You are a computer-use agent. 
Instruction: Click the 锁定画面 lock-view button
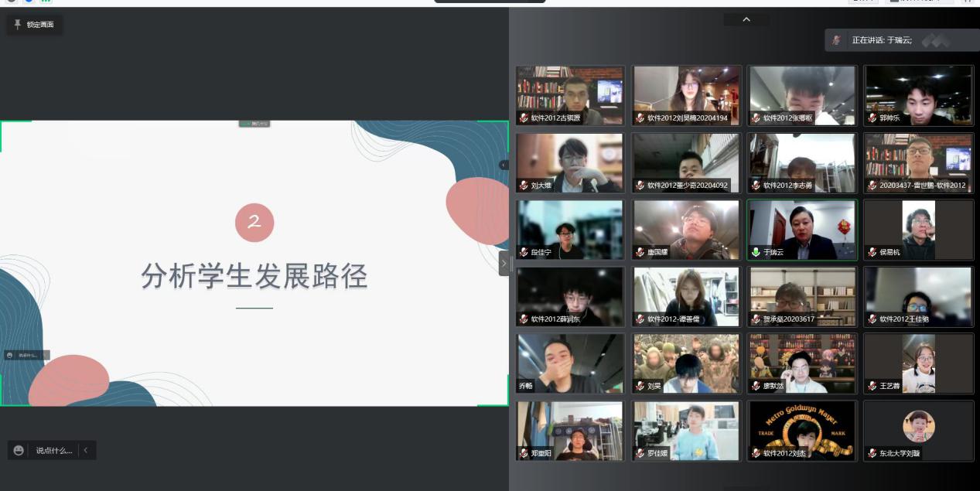(x=35, y=25)
